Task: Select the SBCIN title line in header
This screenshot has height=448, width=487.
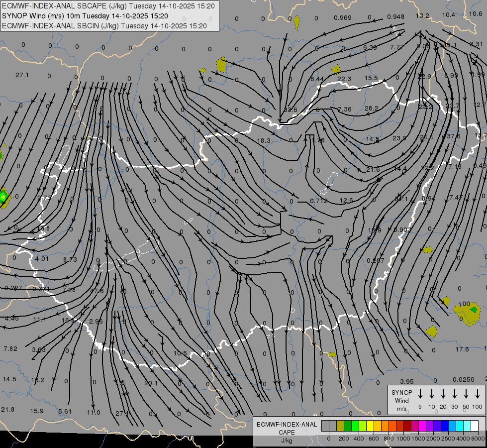Action: click(104, 25)
